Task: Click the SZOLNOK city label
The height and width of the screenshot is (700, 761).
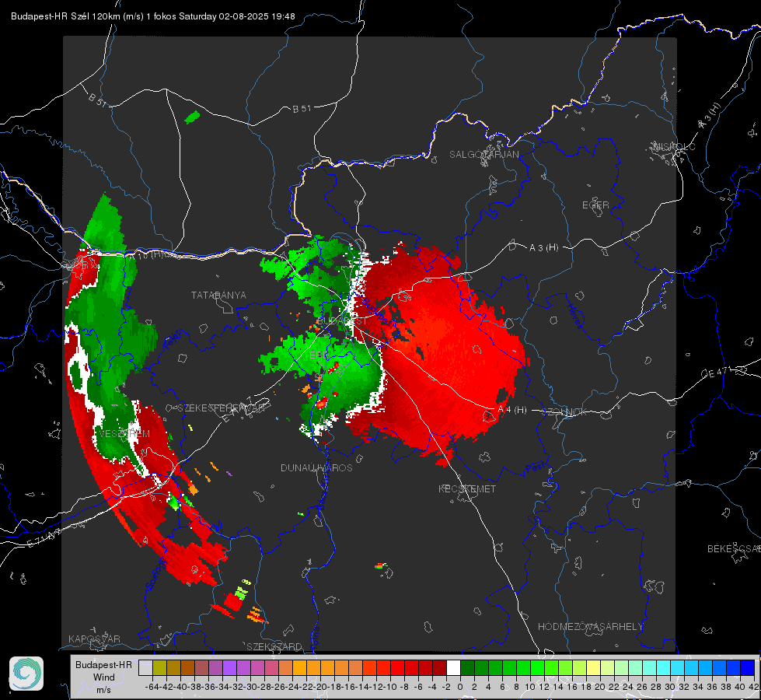Action: click(564, 412)
